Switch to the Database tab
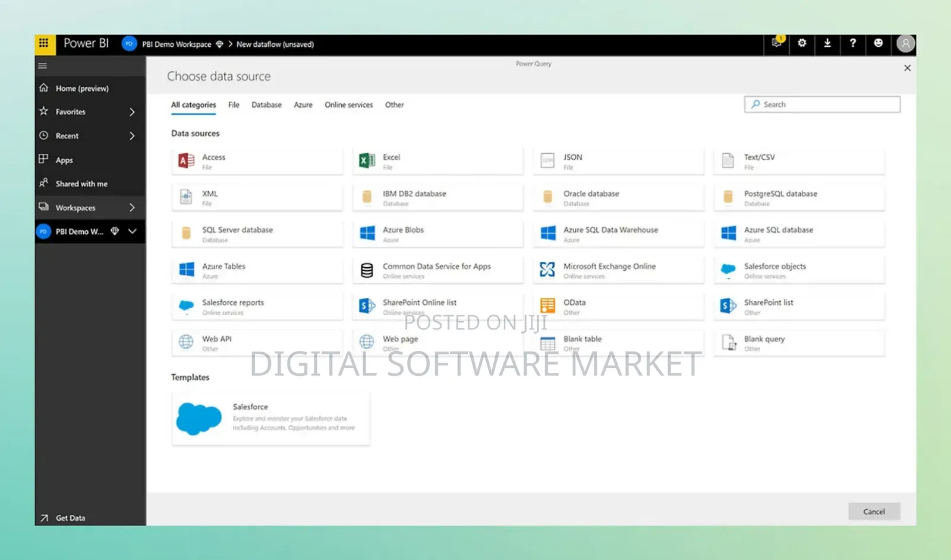This screenshot has height=560, width=951. click(x=267, y=105)
